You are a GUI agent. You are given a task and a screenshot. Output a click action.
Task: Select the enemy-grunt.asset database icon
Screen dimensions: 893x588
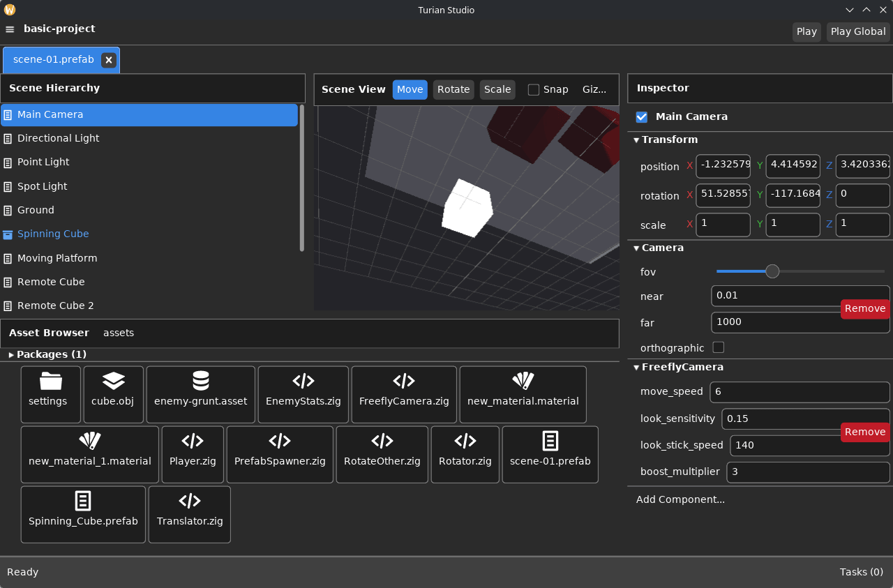click(x=201, y=381)
